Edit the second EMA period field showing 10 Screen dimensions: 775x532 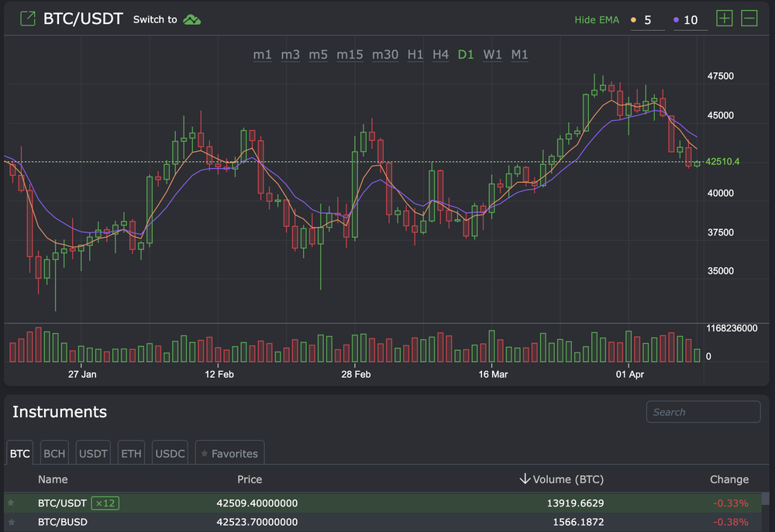691,20
